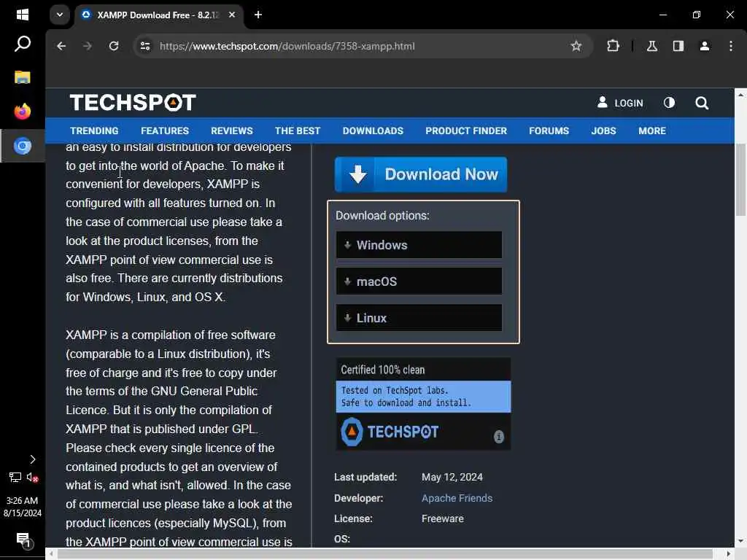Open File Explorer from the taskbar
747x560 pixels.
pyautogui.click(x=23, y=77)
